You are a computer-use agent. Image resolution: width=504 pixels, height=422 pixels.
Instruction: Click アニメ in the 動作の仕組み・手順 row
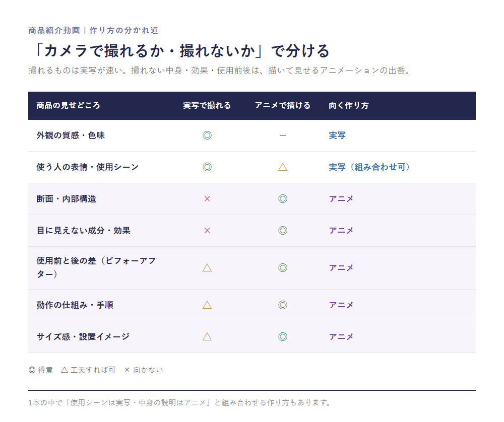[x=341, y=305]
